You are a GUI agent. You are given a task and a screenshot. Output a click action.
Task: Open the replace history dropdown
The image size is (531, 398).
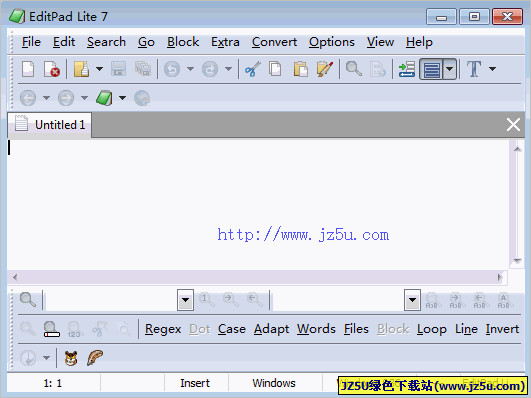click(412, 300)
